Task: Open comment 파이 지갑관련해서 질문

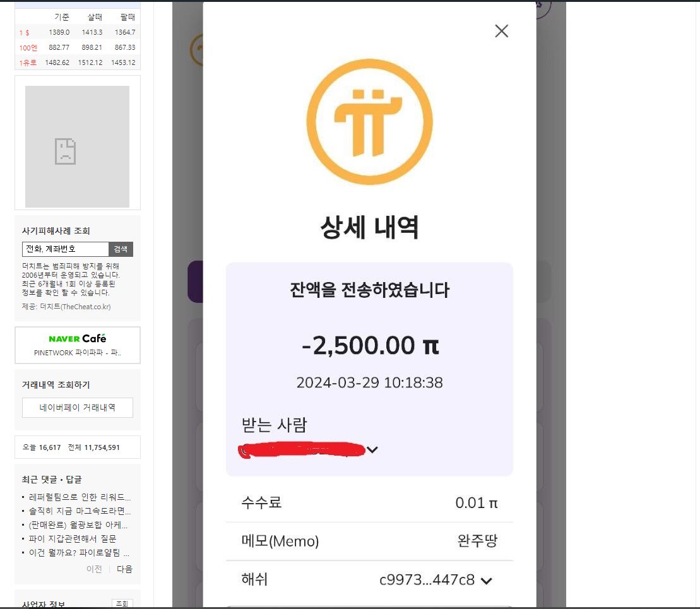Action: [73, 538]
